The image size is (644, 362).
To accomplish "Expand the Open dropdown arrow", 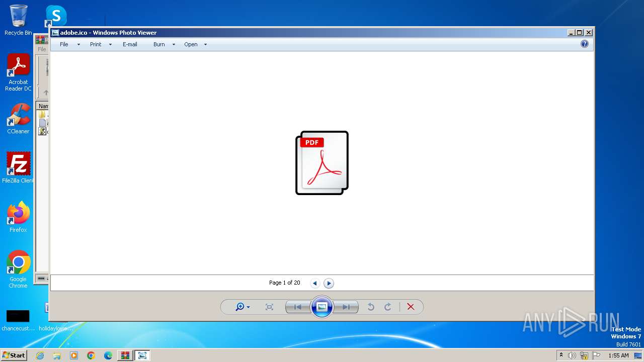I will [205, 45].
